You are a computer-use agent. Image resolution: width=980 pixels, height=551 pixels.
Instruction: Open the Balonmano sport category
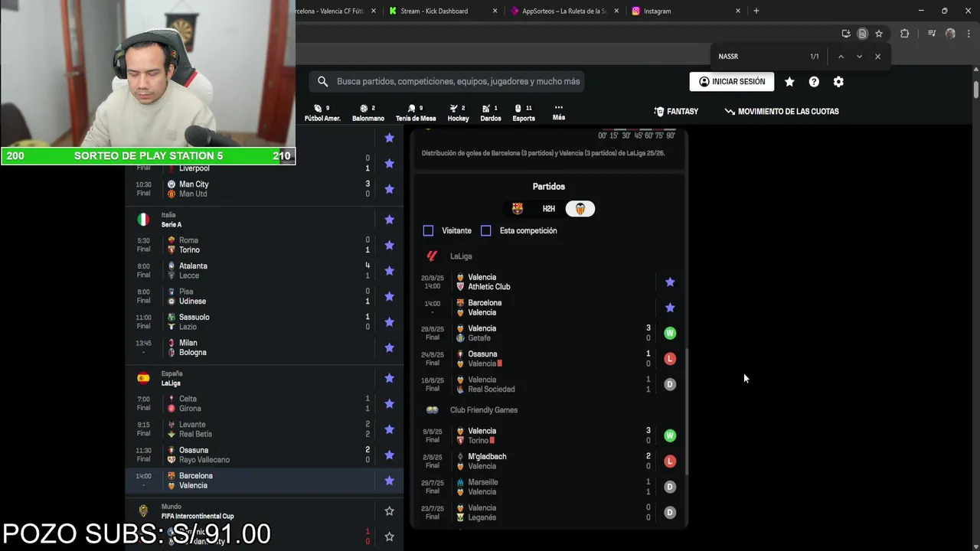point(367,112)
